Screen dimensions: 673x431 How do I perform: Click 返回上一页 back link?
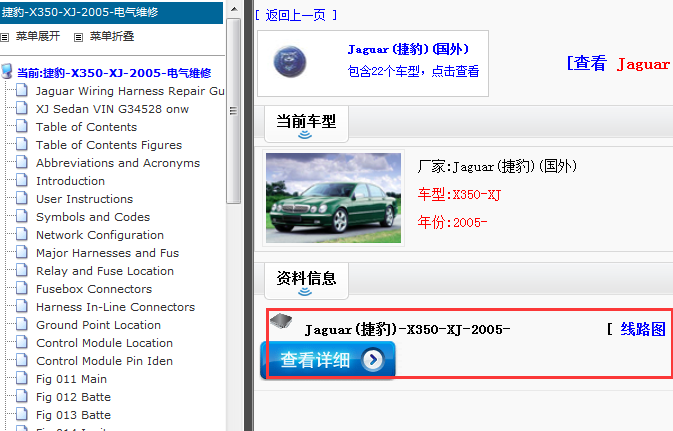296,15
